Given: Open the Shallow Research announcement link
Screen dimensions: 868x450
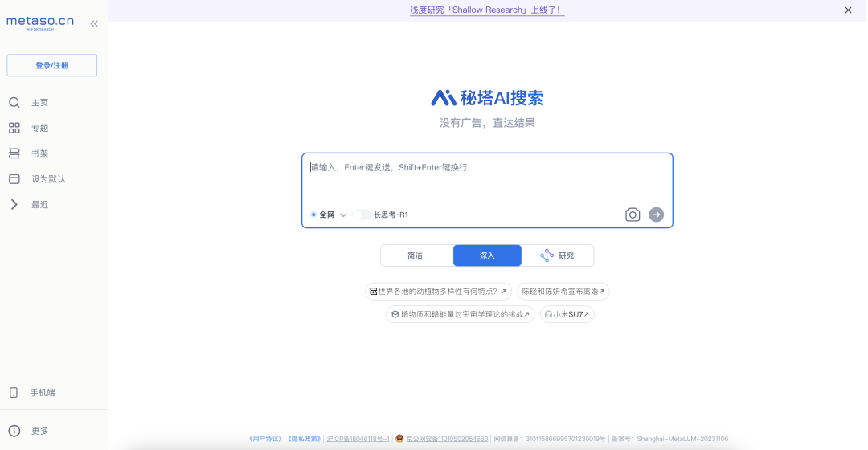Looking at the screenshot, I should pyautogui.click(x=487, y=10).
